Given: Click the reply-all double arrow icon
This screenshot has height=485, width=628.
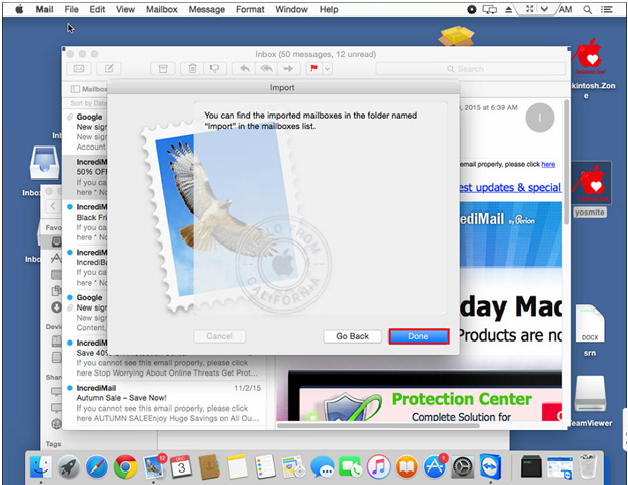Looking at the screenshot, I should [x=266, y=69].
